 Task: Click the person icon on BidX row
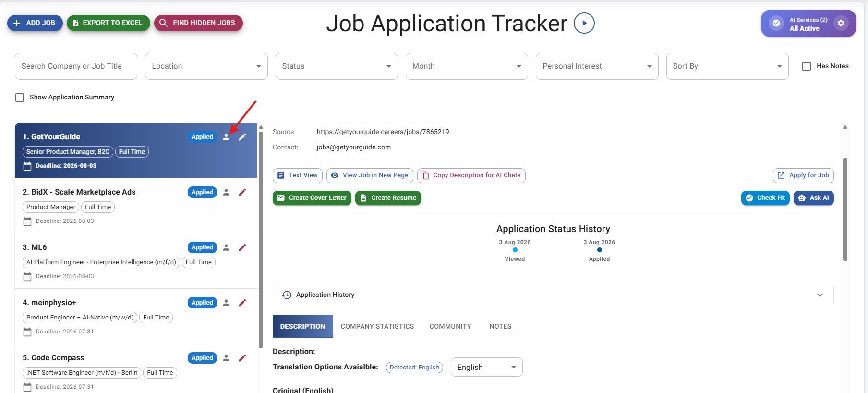point(226,192)
